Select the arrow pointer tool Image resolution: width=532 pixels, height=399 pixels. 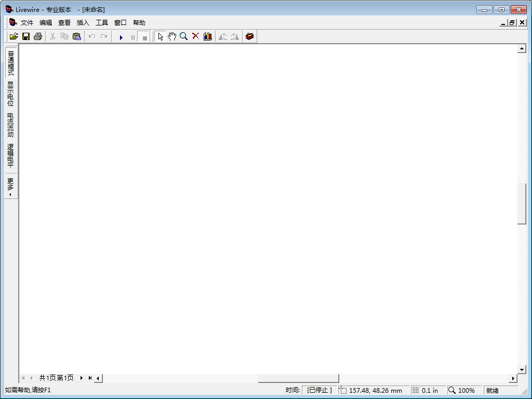[x=160, y=36]
